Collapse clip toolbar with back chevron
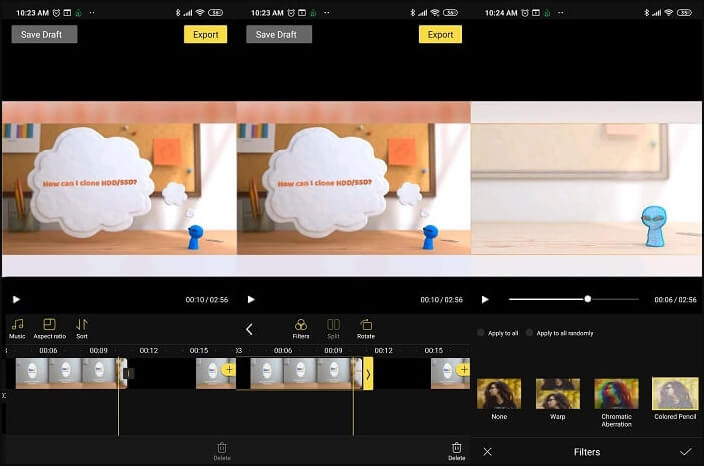The height and width of the screenshot is (466, 704). 249,329
